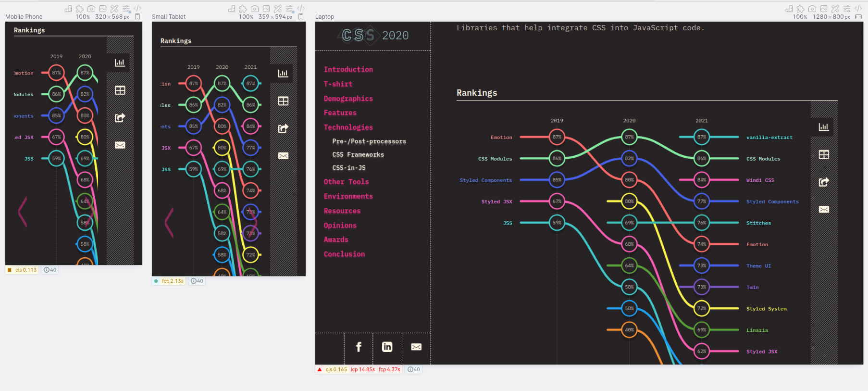Select Technologies in the sidebar
This screenshot has height=391, width=868.
(348, 127)
